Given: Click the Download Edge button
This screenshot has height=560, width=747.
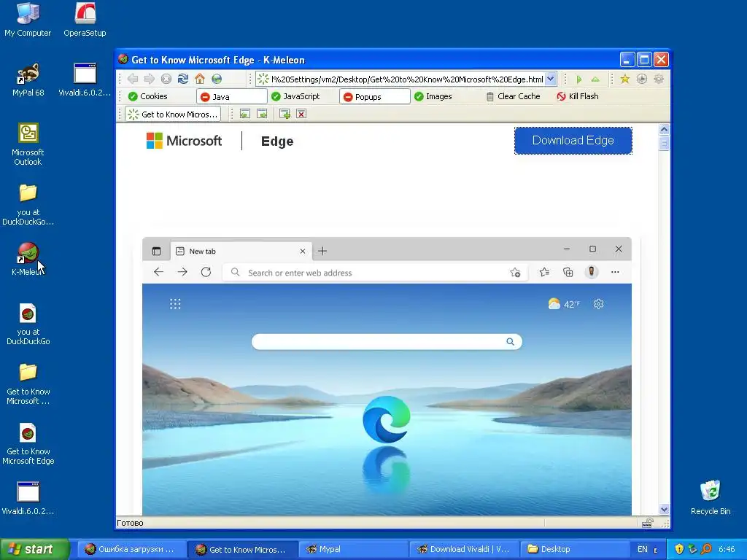Looking at the screenshot, I should click(x=573, y=141).
